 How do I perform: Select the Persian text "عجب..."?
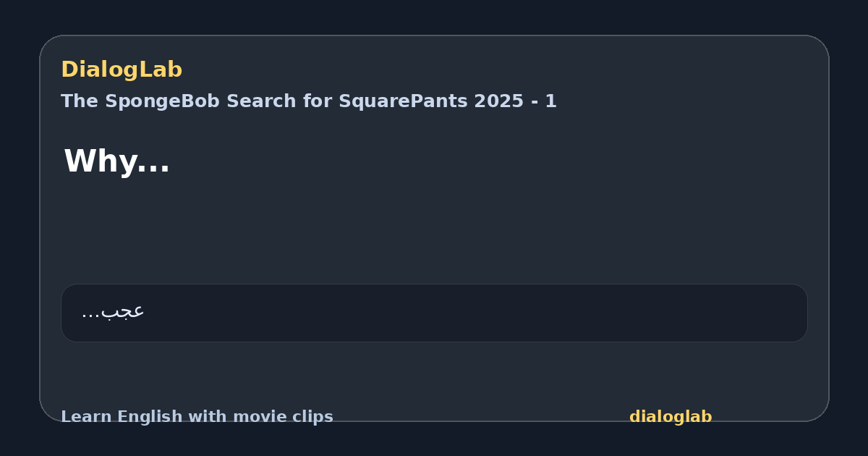click(113, 311)
